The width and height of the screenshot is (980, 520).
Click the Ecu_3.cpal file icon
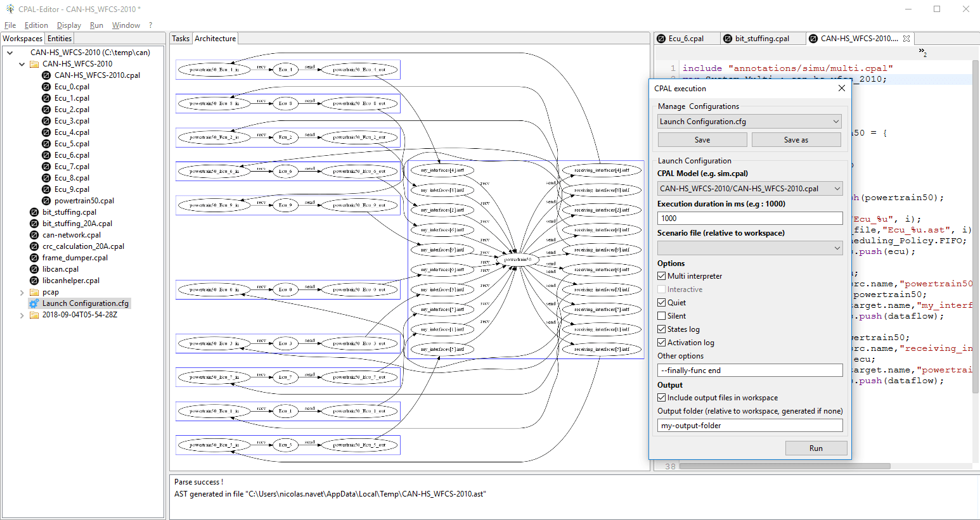(x=46, y=121)
